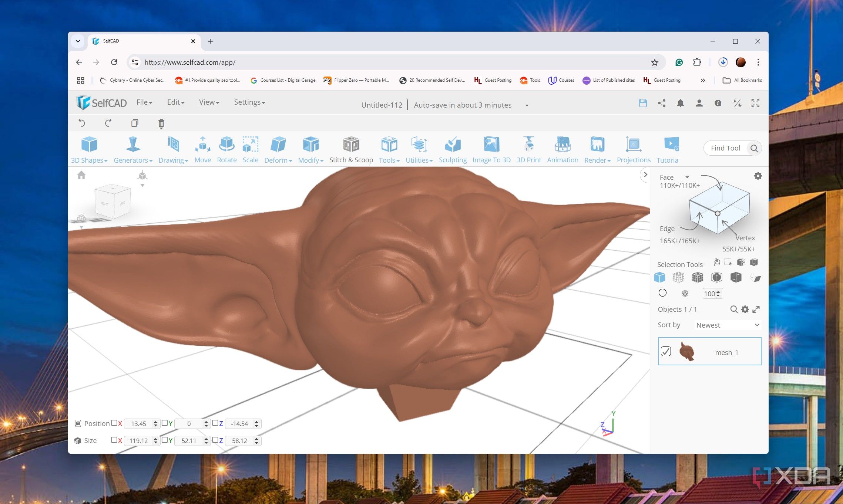Expand the objects panel icon
The height and width of the screenshot is (504, 843).
click(x=756, y=309)
